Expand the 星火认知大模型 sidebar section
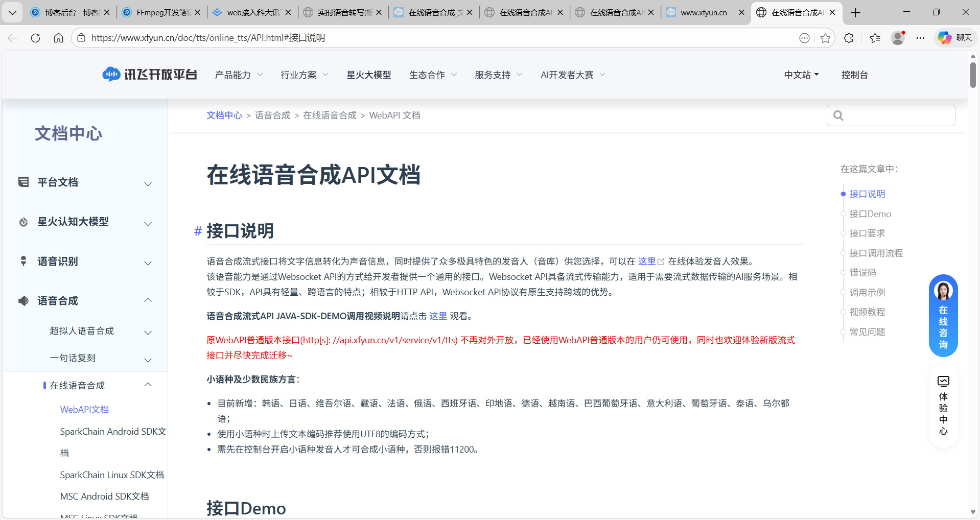Screen dimensions: 980x520 (x=148, y=224)
